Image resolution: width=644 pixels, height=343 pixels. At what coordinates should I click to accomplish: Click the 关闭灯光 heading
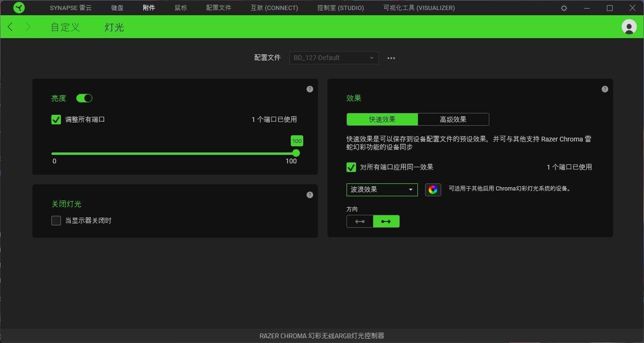coord(67,204)
